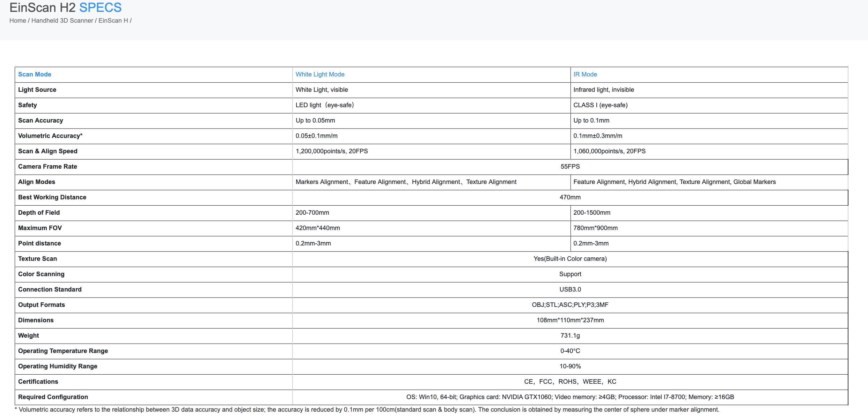
Task: Click Output Formats row label
Action: pyautogui.click(x=42, y=305)
